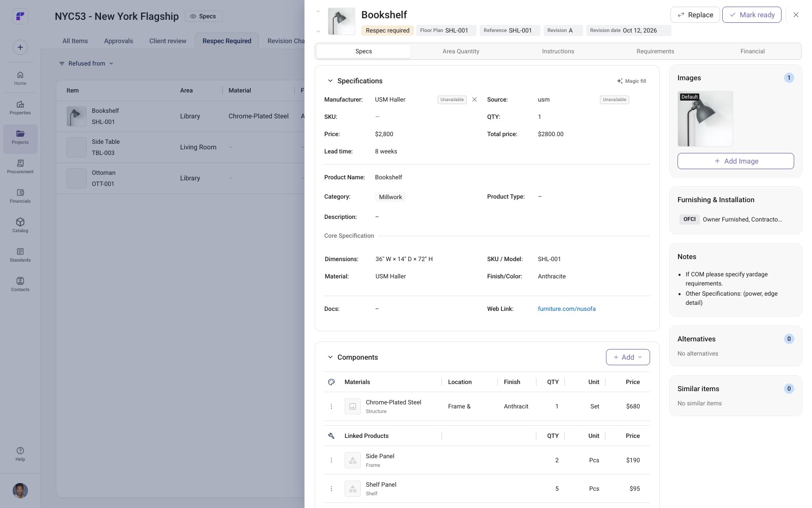Open the Procurement sidebar section

click(x=20, y=166)
